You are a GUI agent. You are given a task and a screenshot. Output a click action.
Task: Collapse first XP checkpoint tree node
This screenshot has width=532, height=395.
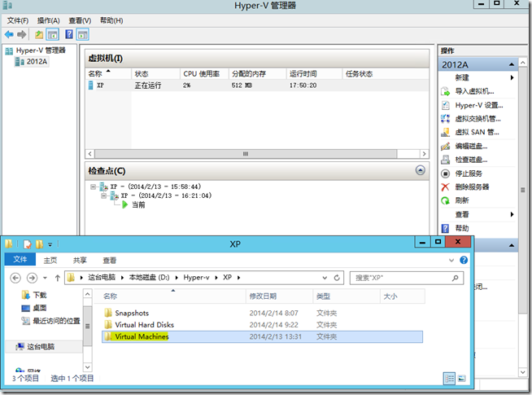(x=93, y=187)
